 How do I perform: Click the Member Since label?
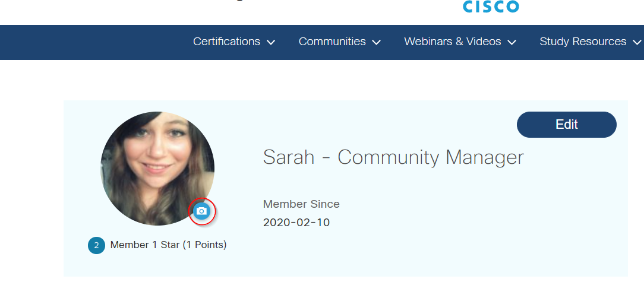[301, 204]
